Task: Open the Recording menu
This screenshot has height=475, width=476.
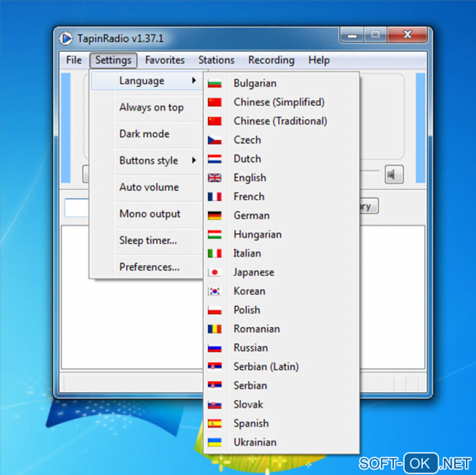Action: click(x=272, y=60)
